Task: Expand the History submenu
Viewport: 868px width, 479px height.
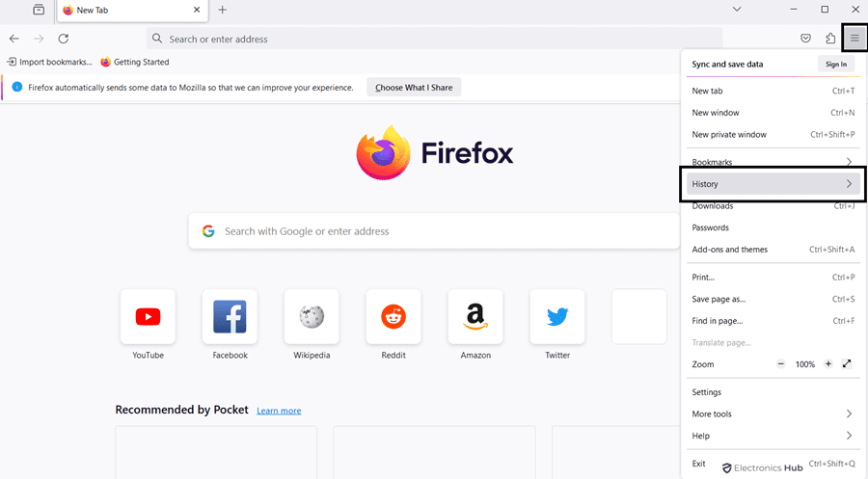Action: pos(771,184)
